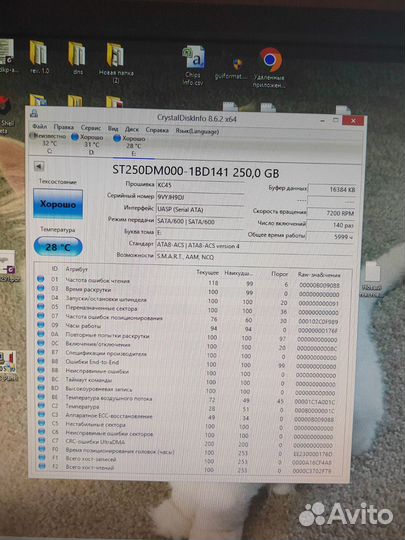Click status circle of attribute 09 Часы работы
405x540 pixels.
tap(41, 324)
